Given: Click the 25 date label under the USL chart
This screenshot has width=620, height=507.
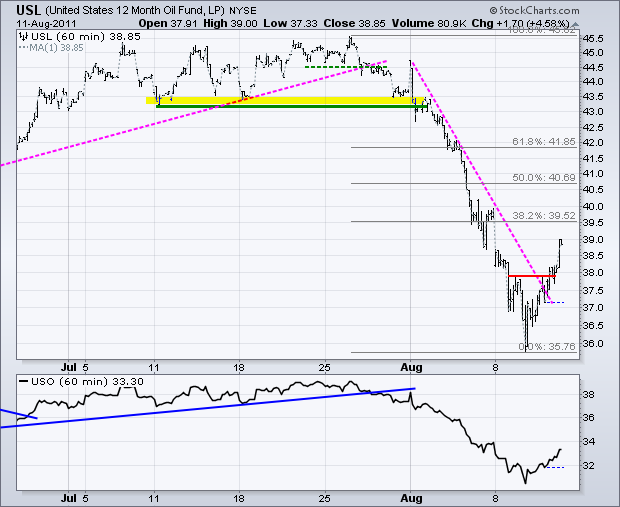Looking at the screenshot, I should pyautogui.click(x=325, y=367).
